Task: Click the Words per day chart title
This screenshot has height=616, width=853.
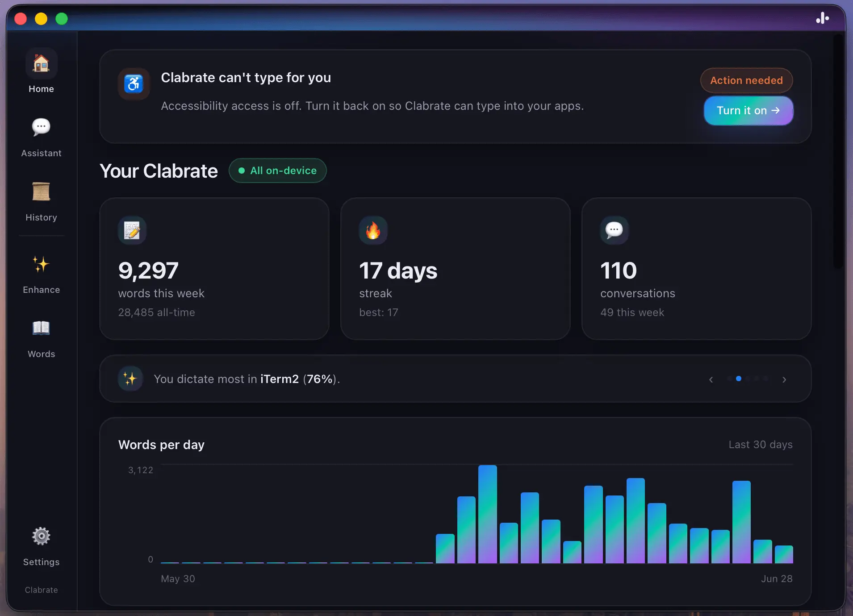Action: 161,445
